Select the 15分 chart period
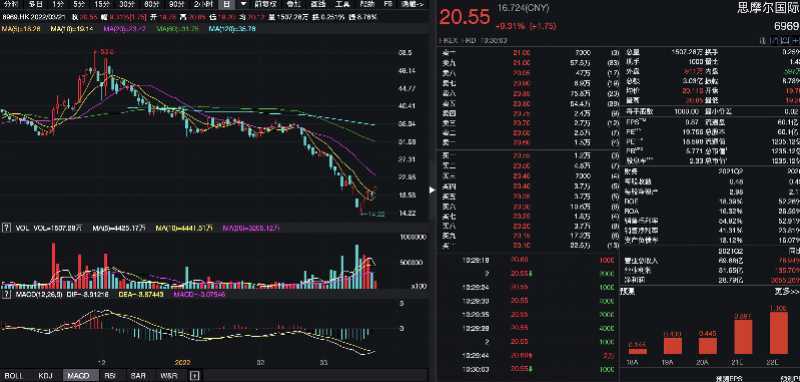Image resolution: width=800 pixels, height=382 pixels. pos(102,4)
